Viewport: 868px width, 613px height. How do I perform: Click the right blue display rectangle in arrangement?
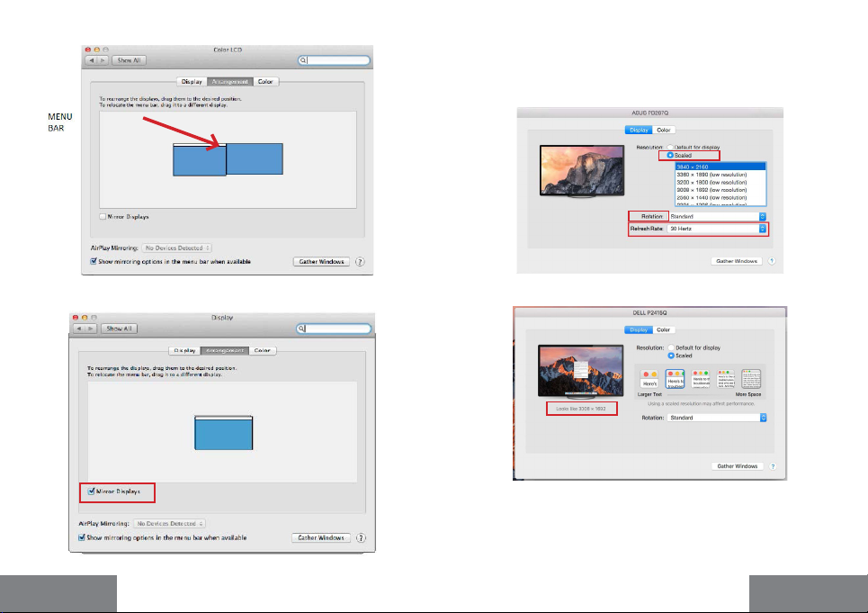coord(255,158)
